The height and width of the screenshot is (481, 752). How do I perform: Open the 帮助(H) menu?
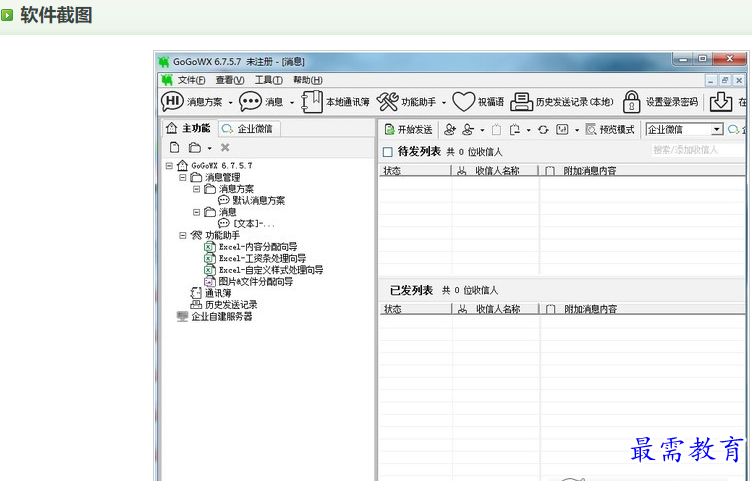308,80
